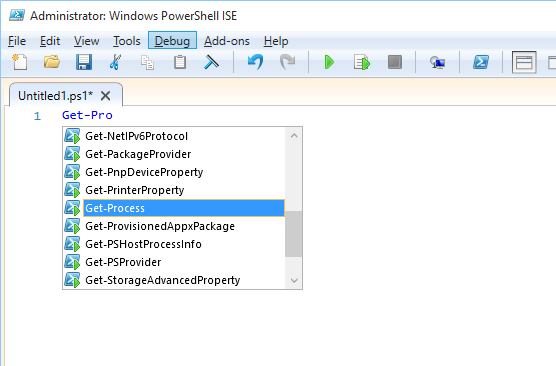Screen dimensions: 556x366
Task: Click the typed Get-Pro text on line 1
Action: 87,115
